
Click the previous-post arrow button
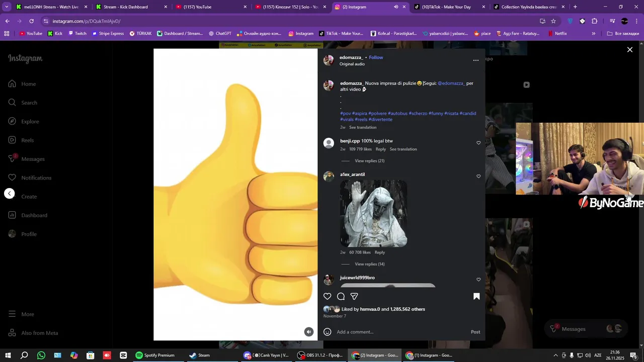coord(10,194)
